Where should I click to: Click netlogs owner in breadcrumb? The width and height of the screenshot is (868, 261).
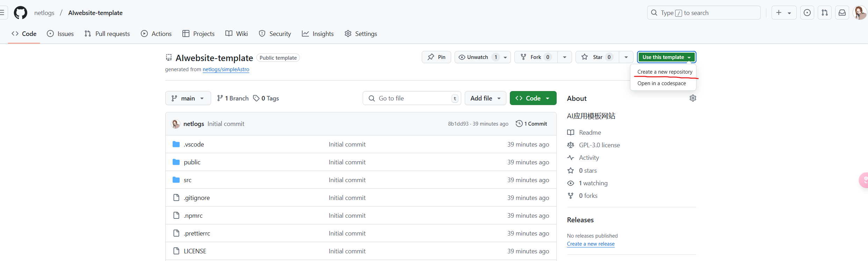pyautogui.click(x=44, y=13)
